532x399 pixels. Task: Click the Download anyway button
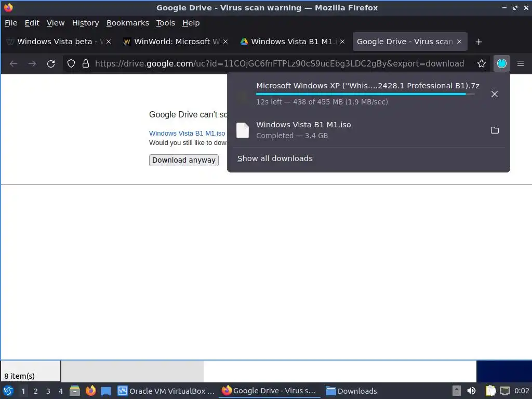click(x=183, y=160)
